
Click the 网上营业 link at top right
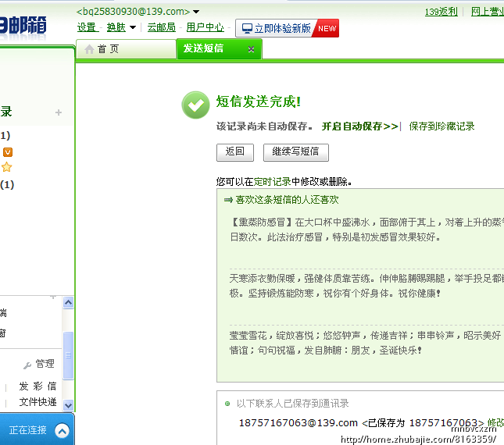[488, 12]
